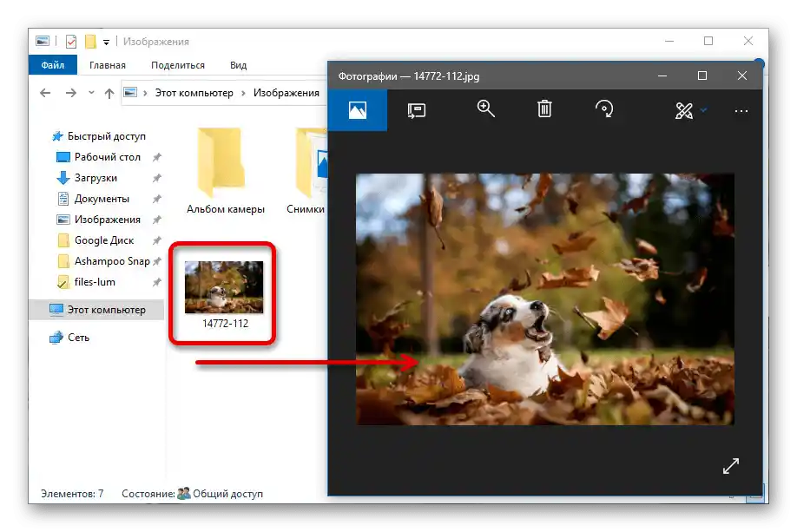Minimize the Photos window
This screenshot has width=797, height=532.
pyautogui.click(x=662, y=76)
